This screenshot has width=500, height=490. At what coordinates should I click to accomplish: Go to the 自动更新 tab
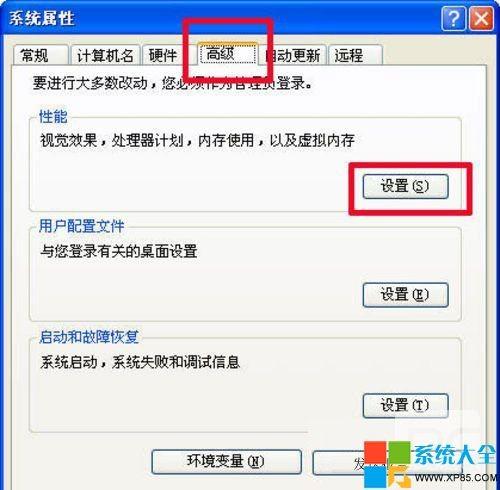click(x=293, y=55)
